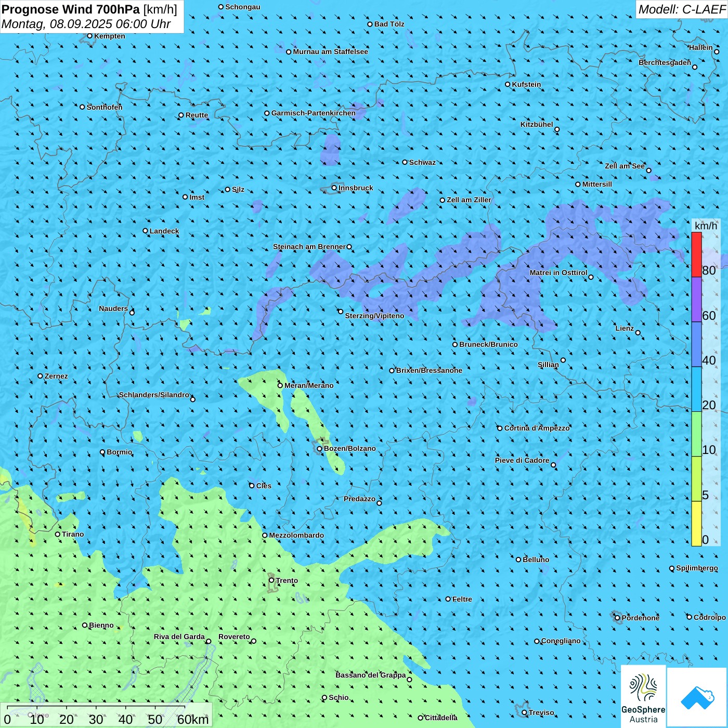
Task: Click the Schongau city label
Action: click(x=243, y=7)
